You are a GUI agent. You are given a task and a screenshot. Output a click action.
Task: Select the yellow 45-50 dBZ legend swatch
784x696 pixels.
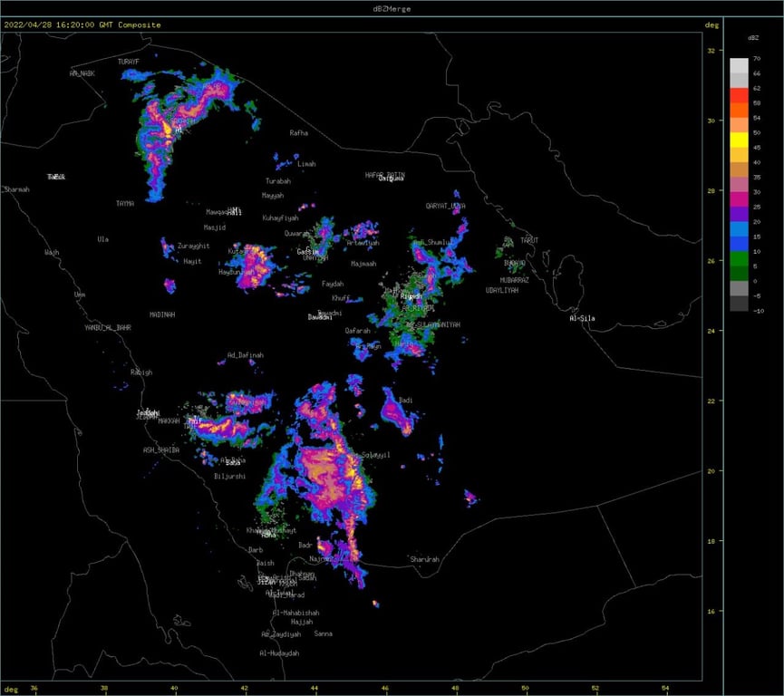pos(739,140)
